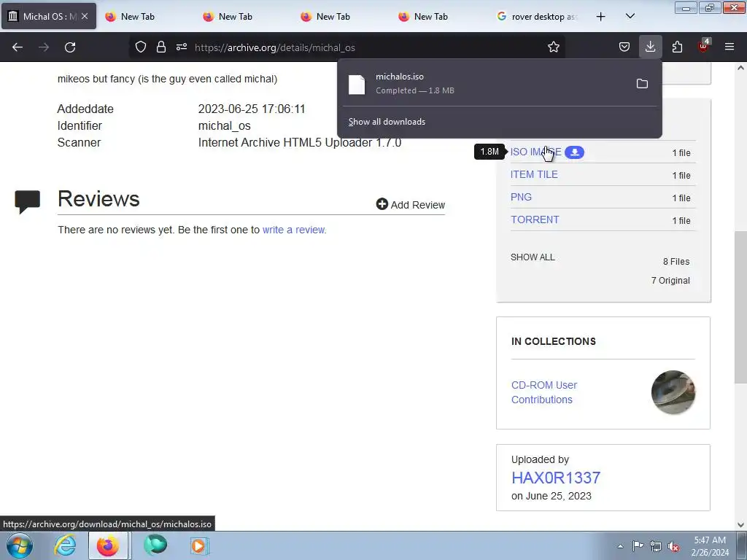Screen dimensions: 747x560
Task: Open Windows Media Player from taskbar
Action: tap(198, 546)
